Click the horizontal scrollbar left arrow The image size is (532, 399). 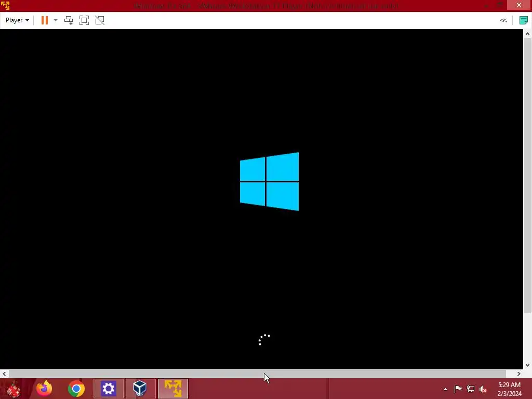(4, 374)
